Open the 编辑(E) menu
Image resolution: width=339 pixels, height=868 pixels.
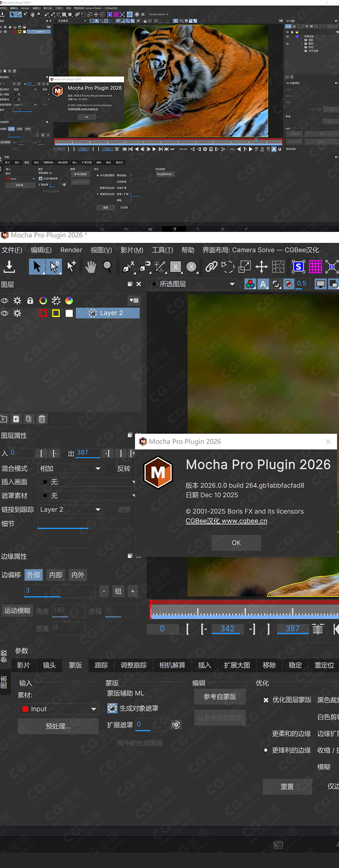[41, 250]
